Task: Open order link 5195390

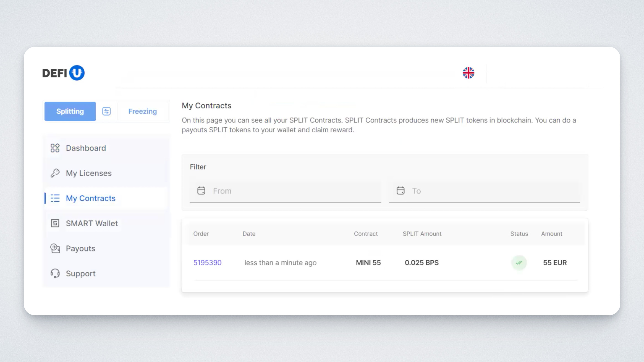Action: pyautogui.click(x=207, y=263)
